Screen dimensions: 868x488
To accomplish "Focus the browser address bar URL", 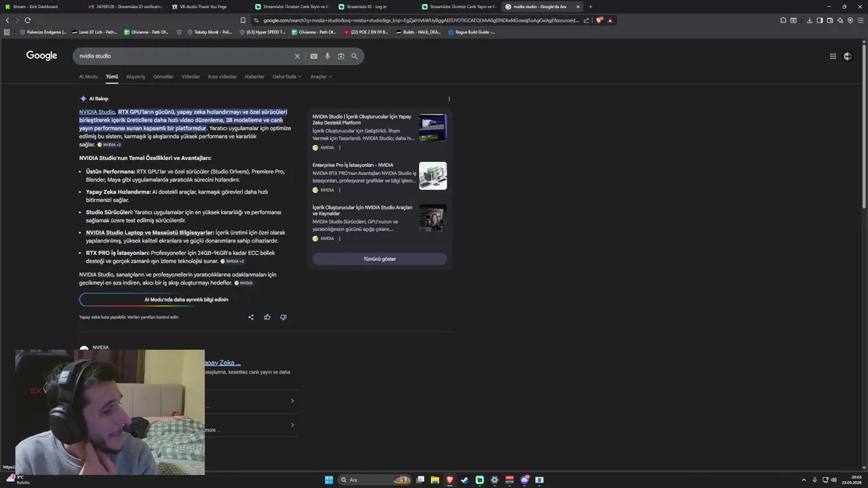I will pos(420,20).
